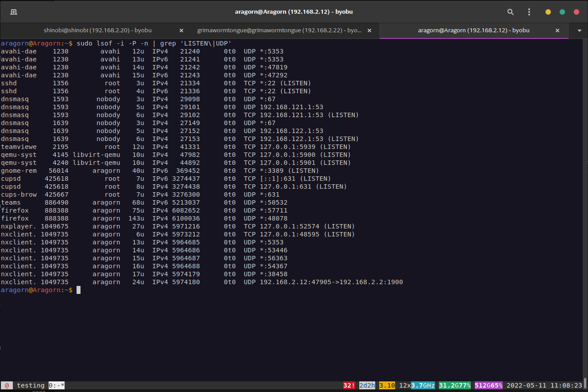Select byobu window 0:-* in status bar

click(57, 385)
